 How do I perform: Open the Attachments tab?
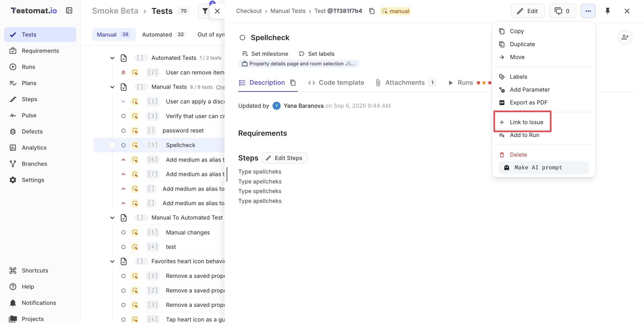click(x=406, y=83)
